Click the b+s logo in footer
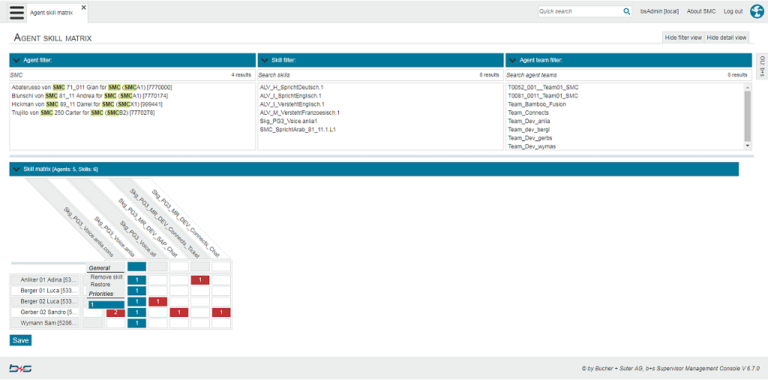The height and width of the screenshot is (380, 768). pyautogui.click(x=21, y=368)
